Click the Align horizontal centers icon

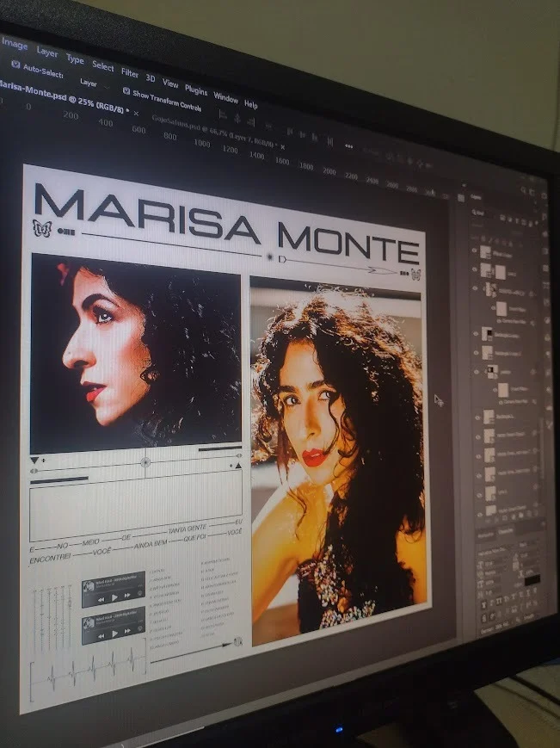(237, 118)
